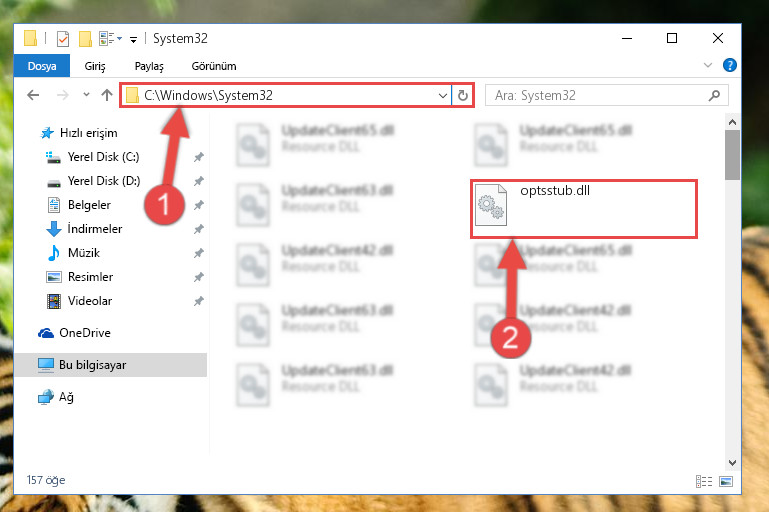Select the optsstub.dll file
769x512 pixels.
tap(584, 209)
